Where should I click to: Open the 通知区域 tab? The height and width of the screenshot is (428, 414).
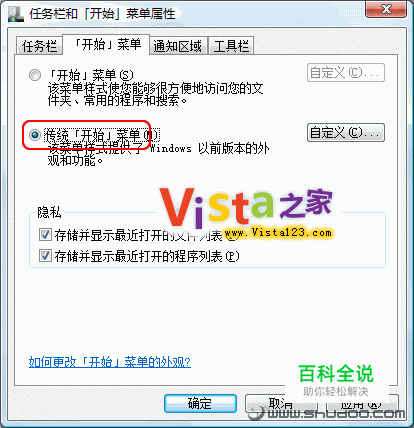coord(178,46)
